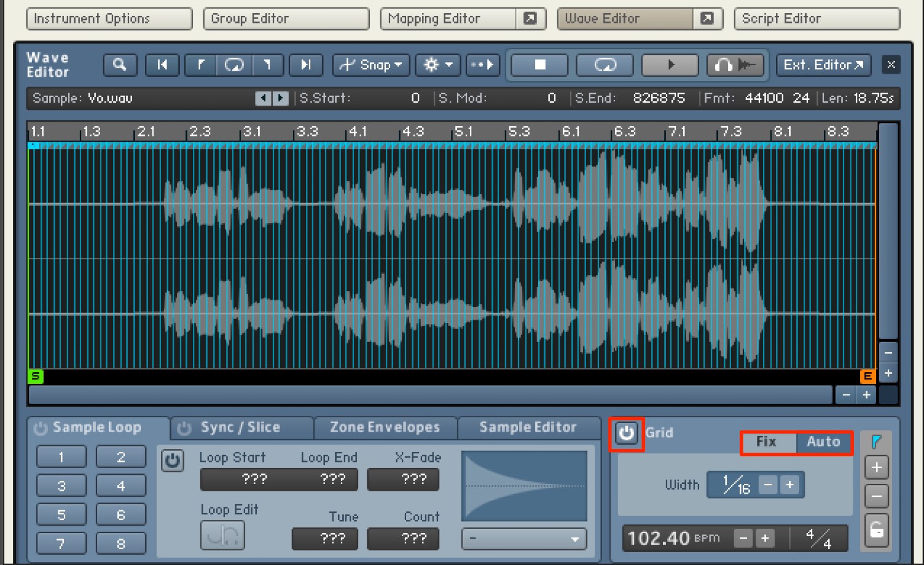
Task: Stop playback with the stop button
Action: [540, 65]
